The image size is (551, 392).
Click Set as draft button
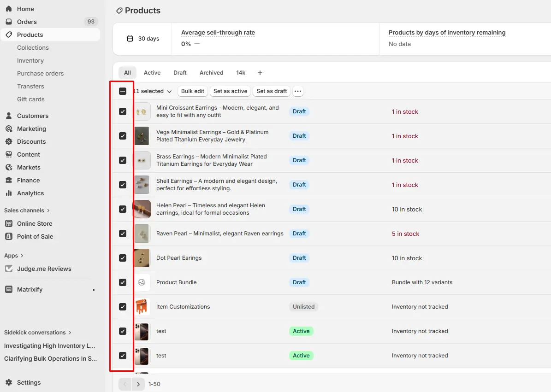[x=272, y=91]
